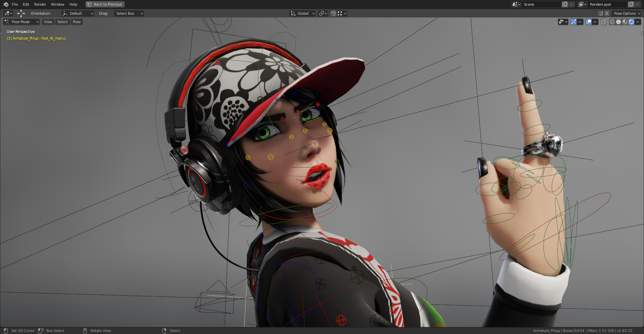Click the middle mouse icon beside Rotate View

tap(85, 331)
